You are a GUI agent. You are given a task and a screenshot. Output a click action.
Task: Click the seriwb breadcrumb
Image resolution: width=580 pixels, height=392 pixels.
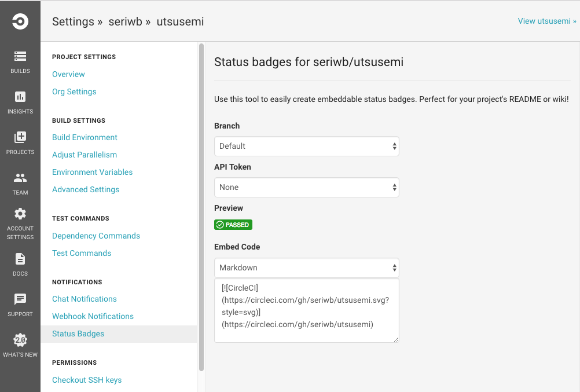pos(125,22)
